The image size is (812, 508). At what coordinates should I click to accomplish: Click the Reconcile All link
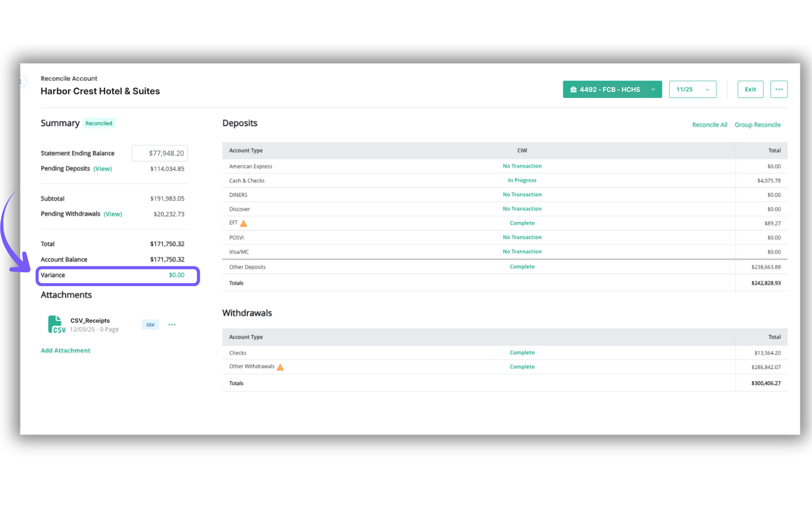(x=709, y=125)
